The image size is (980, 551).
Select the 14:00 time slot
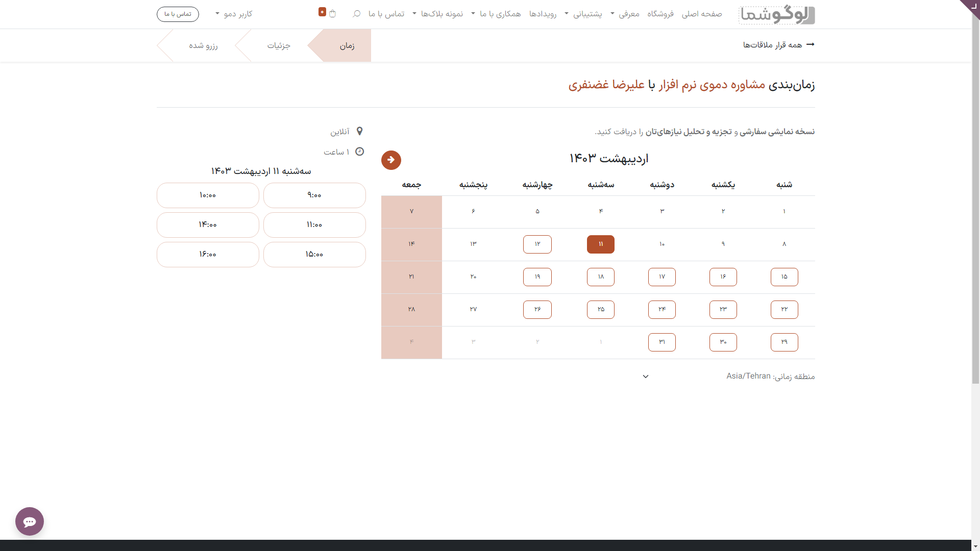(x=208, y=225)
